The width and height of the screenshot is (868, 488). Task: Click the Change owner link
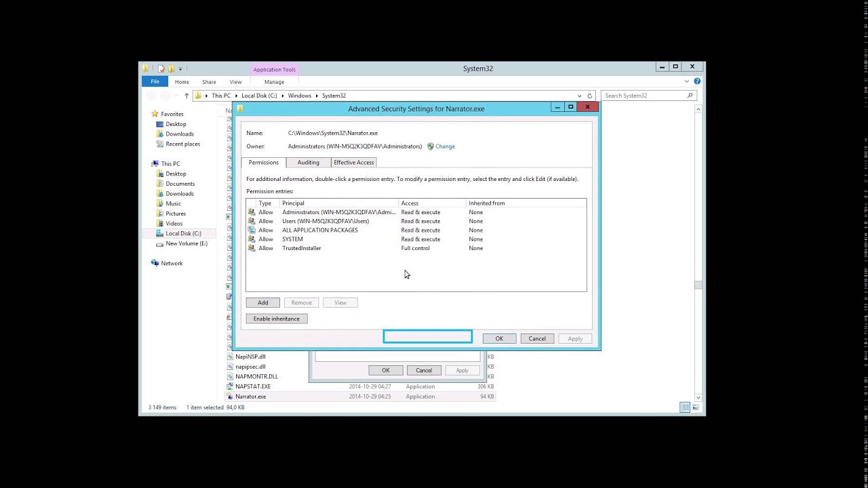(445, 146)
